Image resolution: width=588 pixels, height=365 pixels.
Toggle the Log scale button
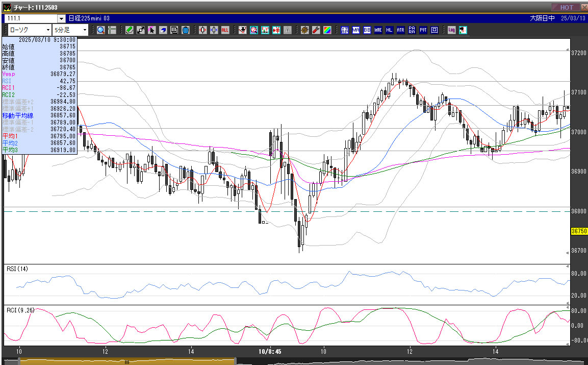pos(451,30)
